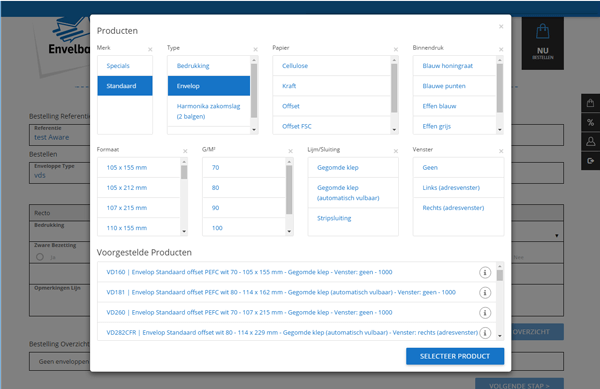Close the Producten dialog
The width and height of the screenshot is (600, 389).
(x=501, y=26)
